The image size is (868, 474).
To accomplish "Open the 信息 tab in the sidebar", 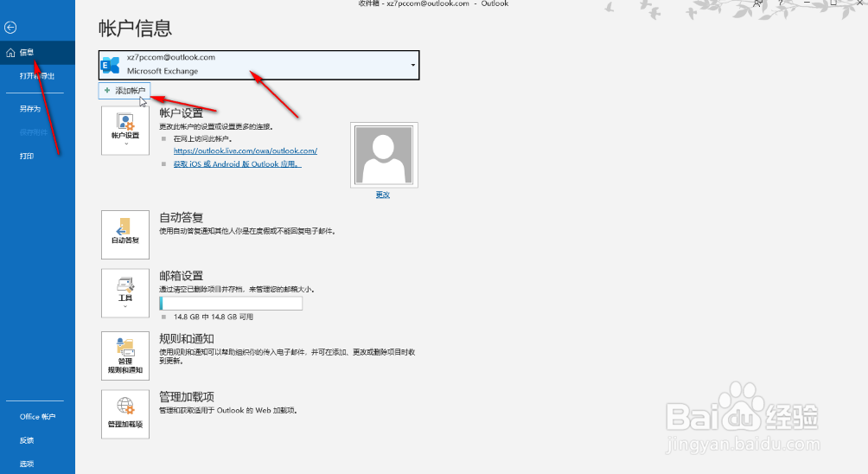I will (x=37, y=53).
